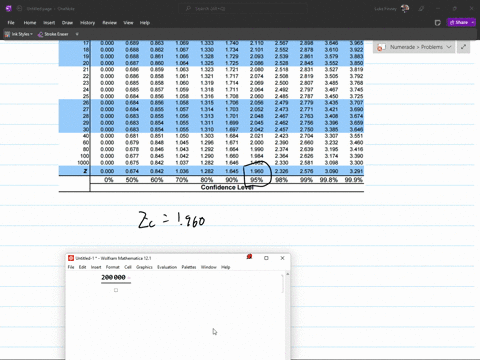Open the Mathematica Cell menu
Image resolution: width=480 pixels, height=360 pixels.
(x=128, y=267)
